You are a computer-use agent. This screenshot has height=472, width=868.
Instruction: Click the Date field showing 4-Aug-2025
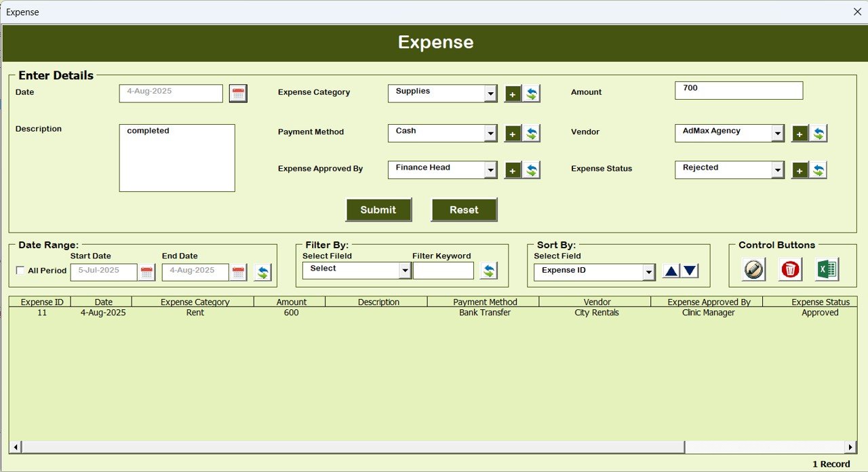pyautogui.click(x=171, y=94)
